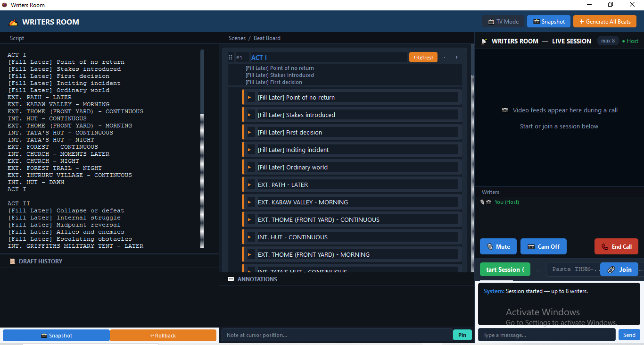Click the minus button on ACT I card
Viewport: 644px width, 345px height.
click(x=444, y=58)
